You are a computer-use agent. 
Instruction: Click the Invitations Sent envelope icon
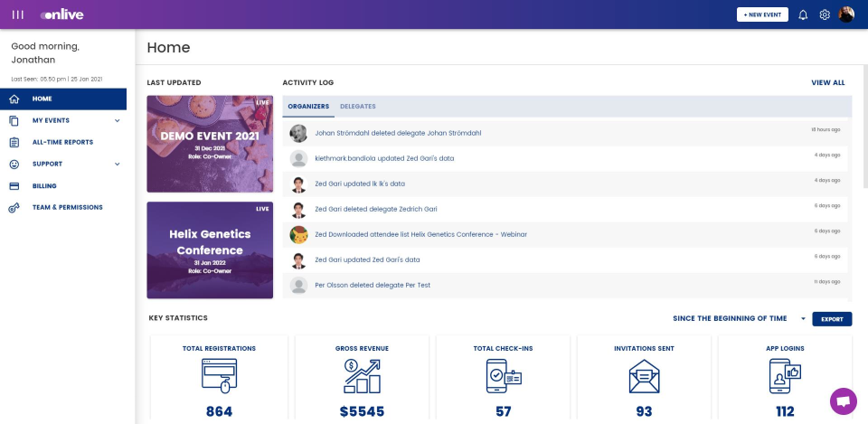click(644, 375)
